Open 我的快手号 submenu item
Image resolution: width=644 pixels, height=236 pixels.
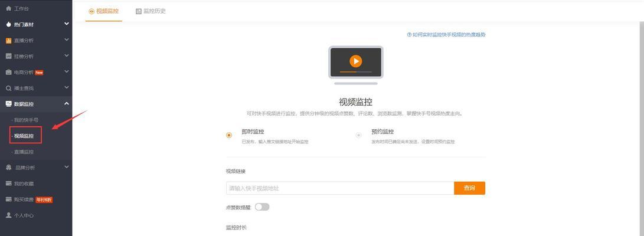pos(27,120)
